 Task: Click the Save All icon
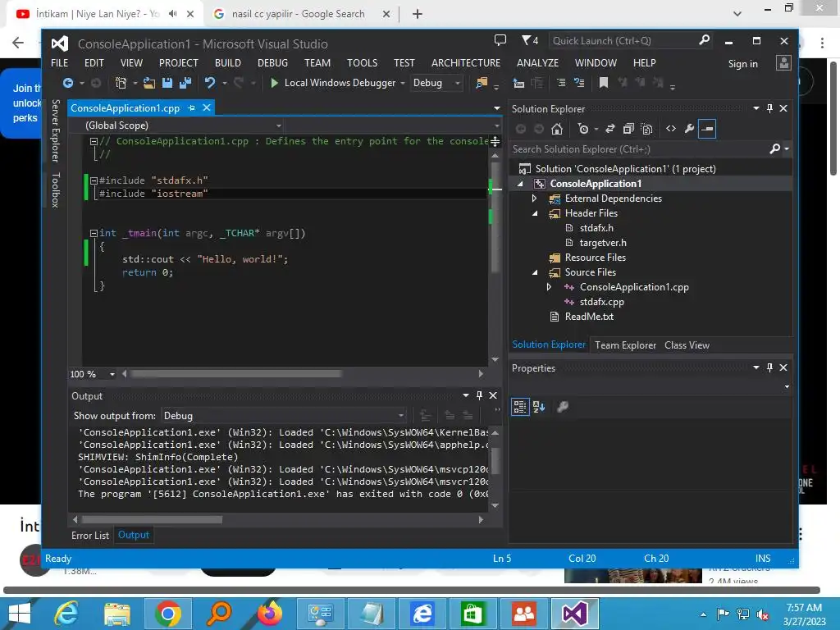185,83
